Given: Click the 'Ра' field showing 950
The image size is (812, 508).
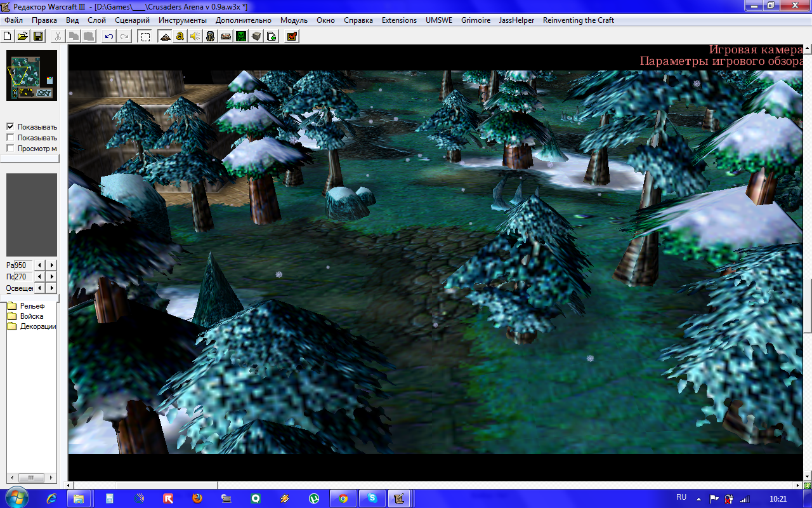Looking at the screenshot, I should [x=23, y=265].
